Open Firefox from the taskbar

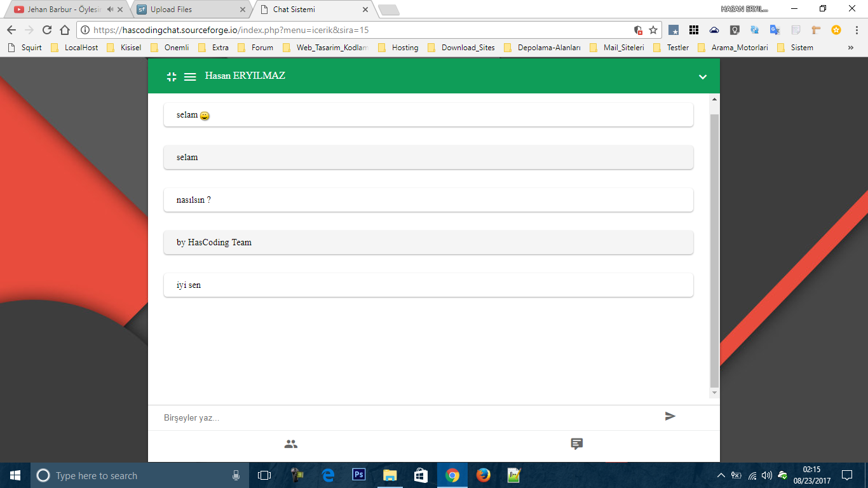tap(482, 475)
